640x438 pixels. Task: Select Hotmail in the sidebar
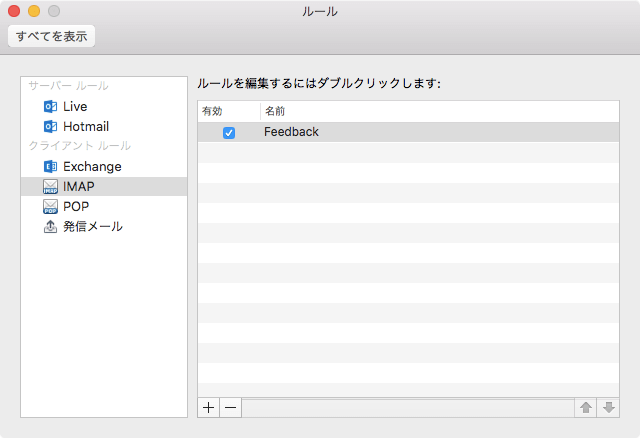(x=86, y=126)
